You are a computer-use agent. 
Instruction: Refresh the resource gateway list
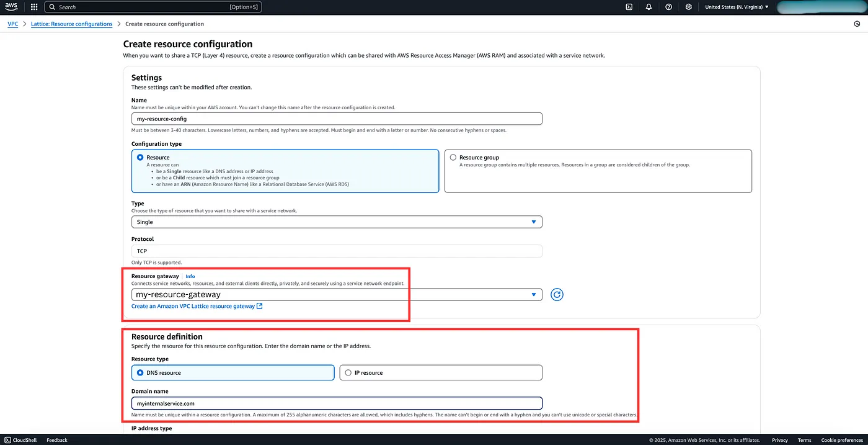557,295
